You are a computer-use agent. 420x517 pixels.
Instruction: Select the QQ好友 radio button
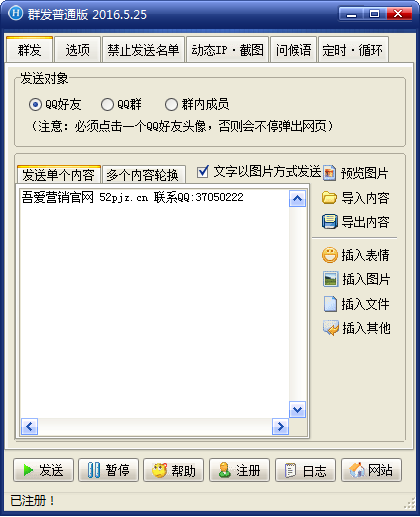(35, 105)
